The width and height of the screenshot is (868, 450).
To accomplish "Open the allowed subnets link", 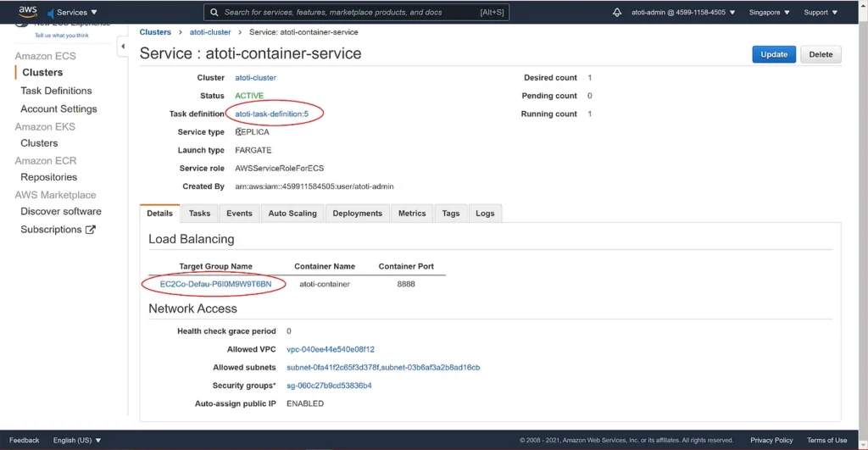I will click(x=383, y=368).
